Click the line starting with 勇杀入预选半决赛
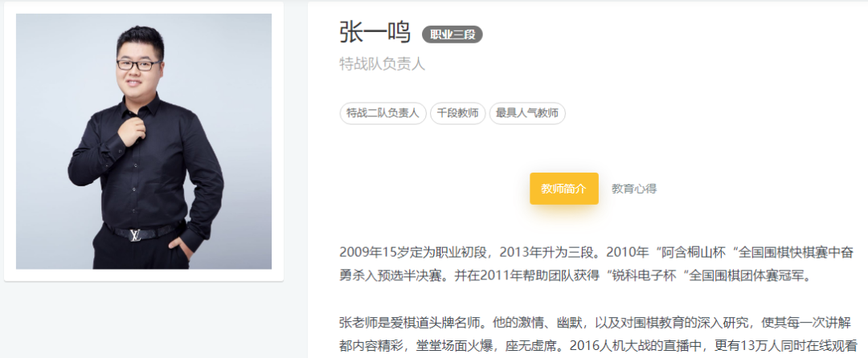The height and width of the screenshot is (358, 868). pos(575,275)
